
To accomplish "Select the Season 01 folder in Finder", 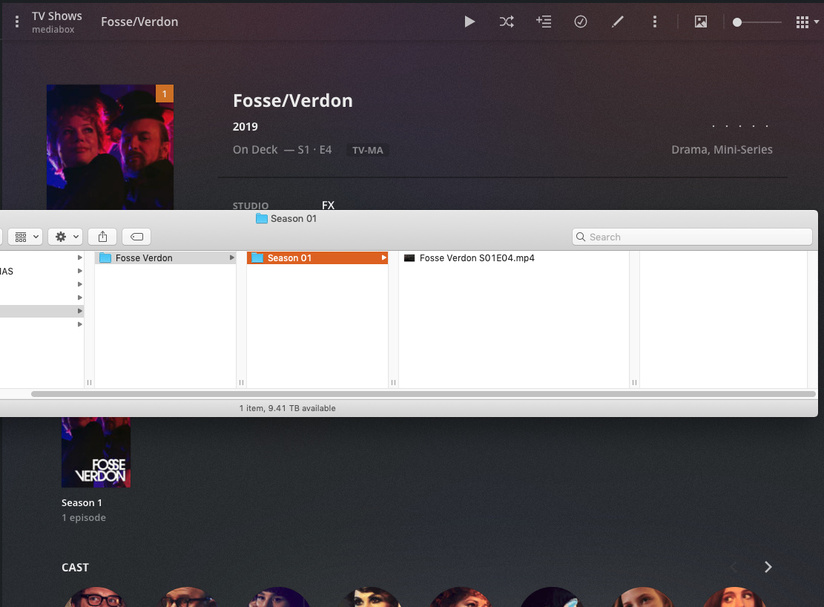I will point(317,258).
